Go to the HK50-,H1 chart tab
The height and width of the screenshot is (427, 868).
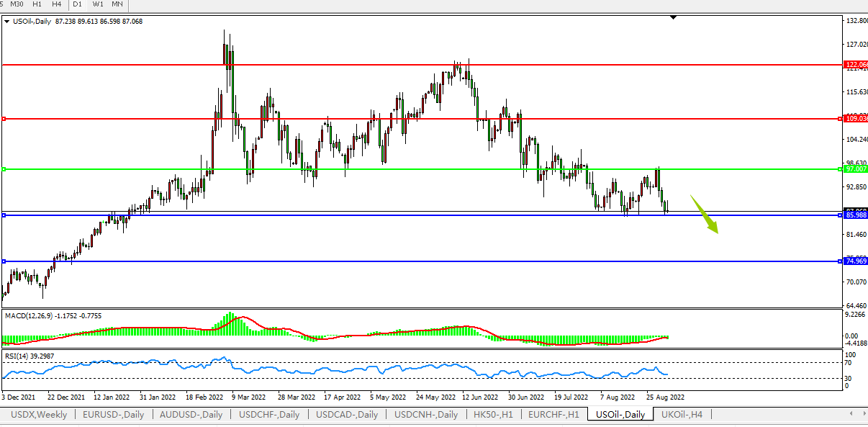pyautogui.click(x=492, y=415)
